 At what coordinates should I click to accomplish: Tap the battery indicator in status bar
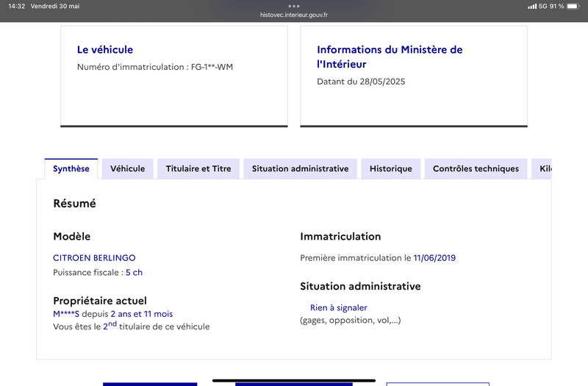[573, 6]
